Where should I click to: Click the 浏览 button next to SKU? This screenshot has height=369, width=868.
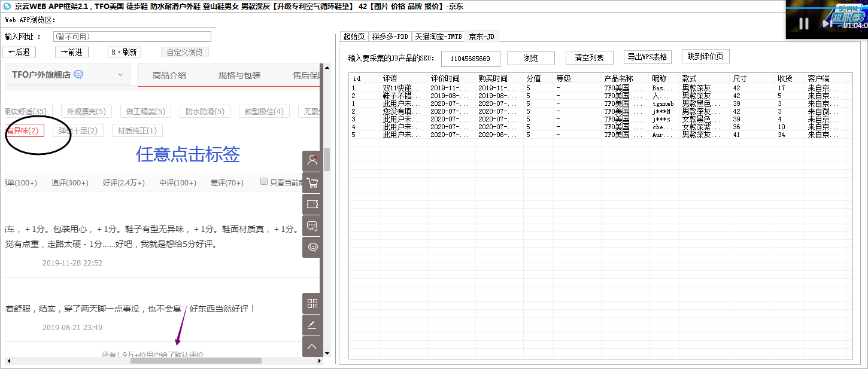click(531, 58)
